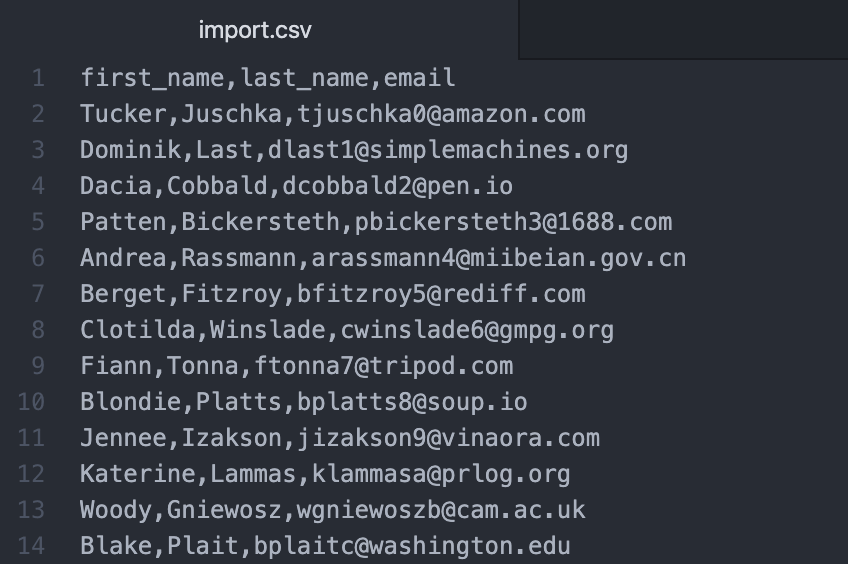Image resolution: width=848 pixels, height=564 pixels.
Task: Click line number 14 in the gutter
Action: click(x=31, y=546)
